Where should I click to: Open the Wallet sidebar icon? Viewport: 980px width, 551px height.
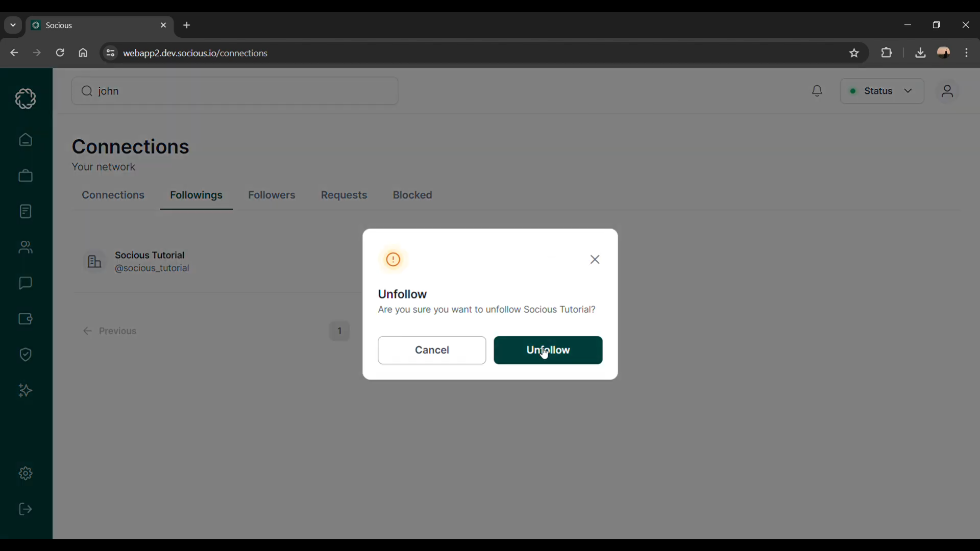coord(26,319)
